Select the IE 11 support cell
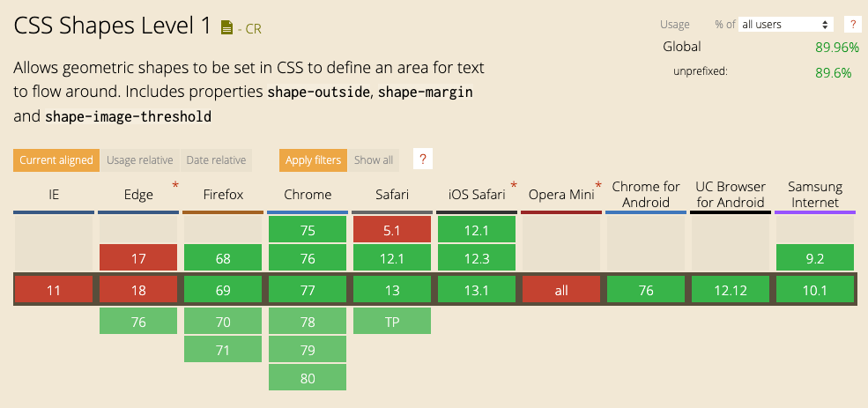 [54, 290]
